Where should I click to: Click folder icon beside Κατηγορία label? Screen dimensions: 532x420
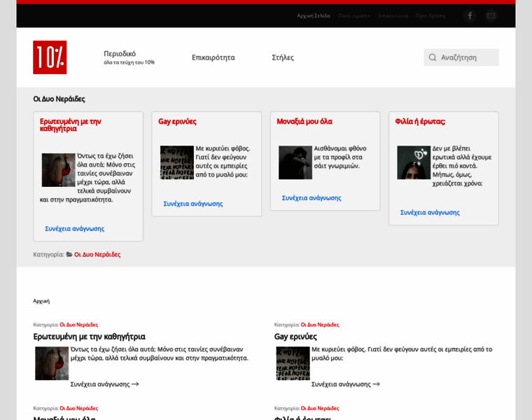(69, 255)
